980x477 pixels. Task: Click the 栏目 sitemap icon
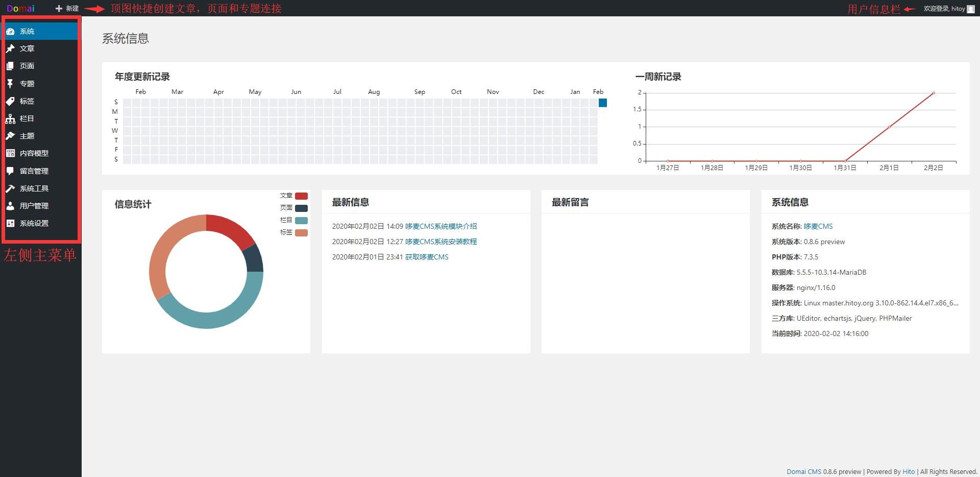pyautogui.click(x=10, y=118)
